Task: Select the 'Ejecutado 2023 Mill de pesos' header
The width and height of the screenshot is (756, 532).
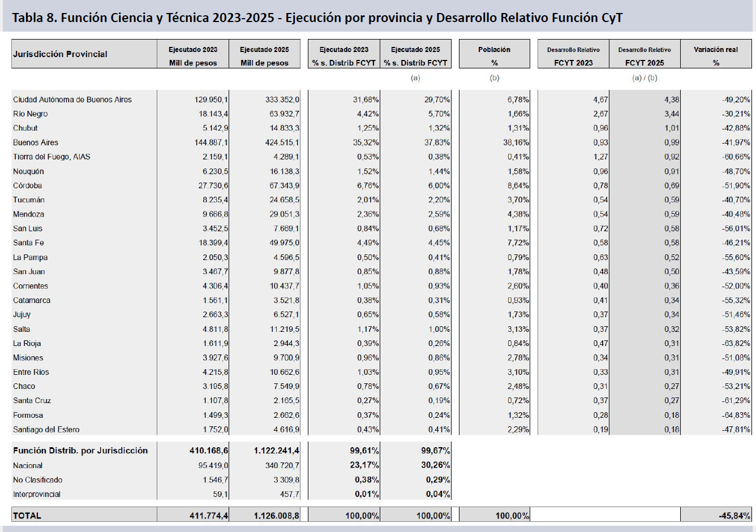Action: 193,55
